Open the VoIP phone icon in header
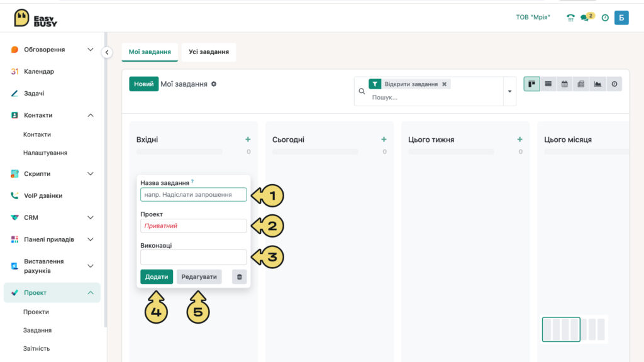 pyautogui.click(x=570, y=18)
